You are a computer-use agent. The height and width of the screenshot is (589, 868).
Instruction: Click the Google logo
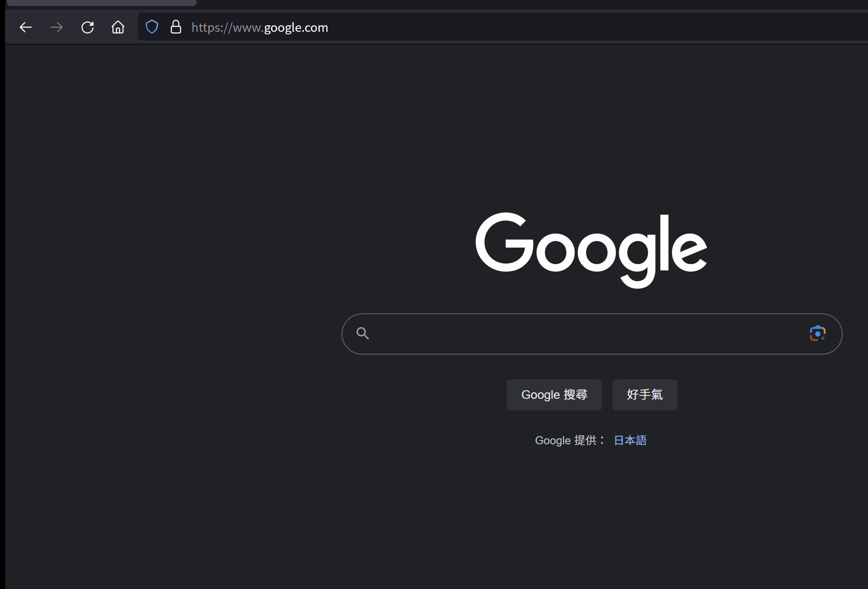[x=591, y=248]
